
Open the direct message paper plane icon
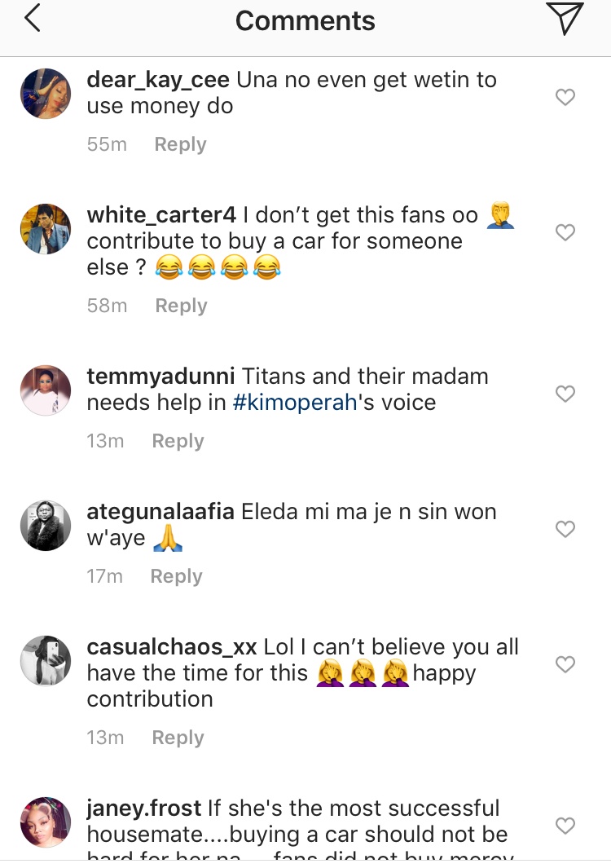(x=565, y=20)
